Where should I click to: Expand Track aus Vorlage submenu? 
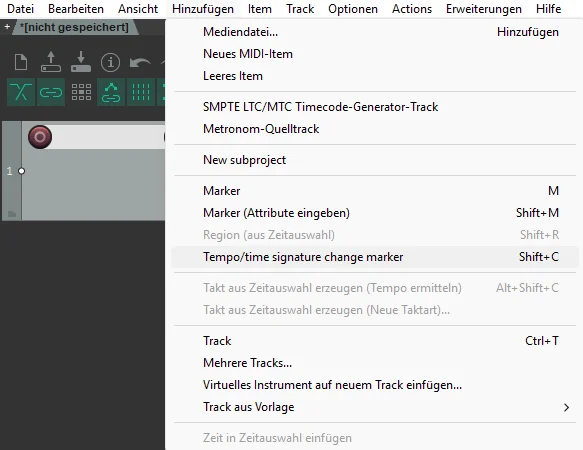tap(375, 407)
